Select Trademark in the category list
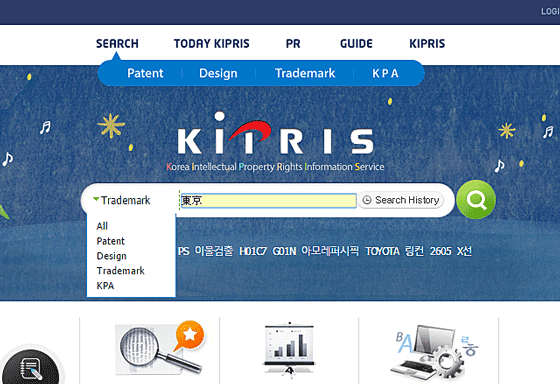This screenshot has height=384, width=560. (120, 271)
